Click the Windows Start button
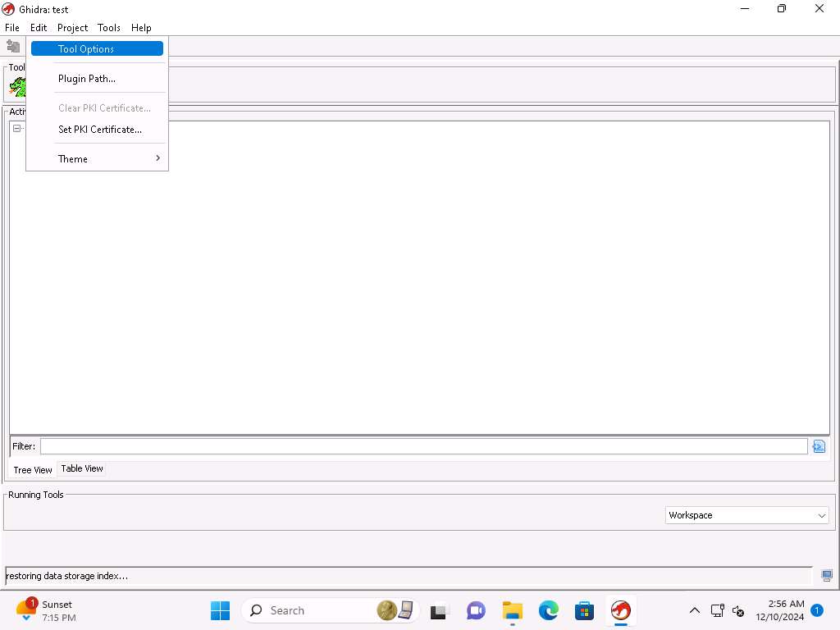This screenshot has height=630, width=840. [220, 610]
